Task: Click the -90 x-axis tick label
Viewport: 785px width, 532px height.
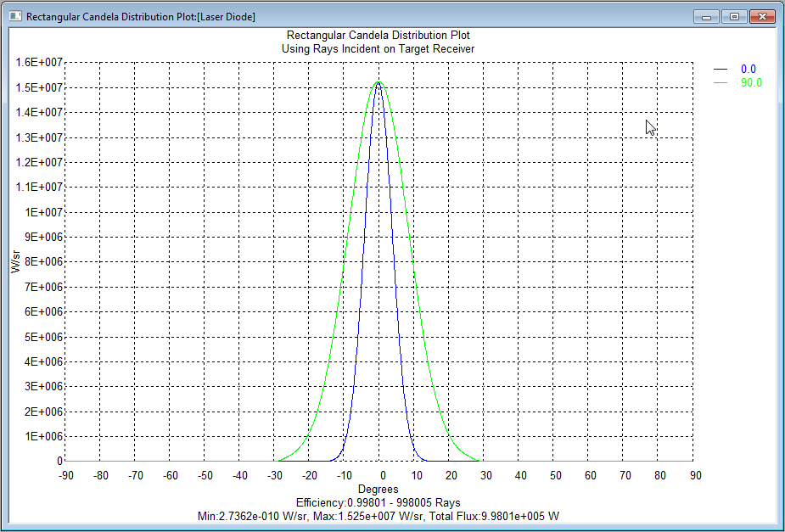Action: coord(66,475)
